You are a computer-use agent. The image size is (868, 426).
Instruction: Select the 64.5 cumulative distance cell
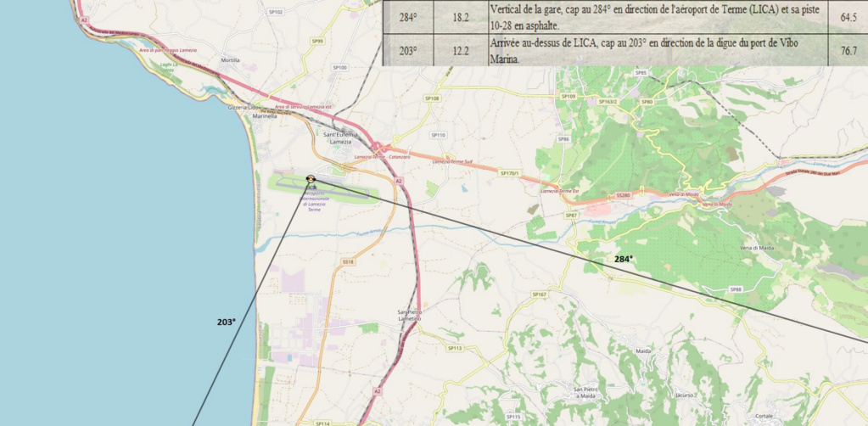tap(848, 17)
